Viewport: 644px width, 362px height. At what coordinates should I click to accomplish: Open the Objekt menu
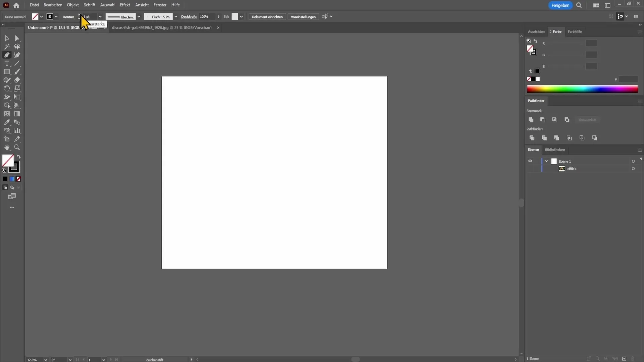coord(73,5)
